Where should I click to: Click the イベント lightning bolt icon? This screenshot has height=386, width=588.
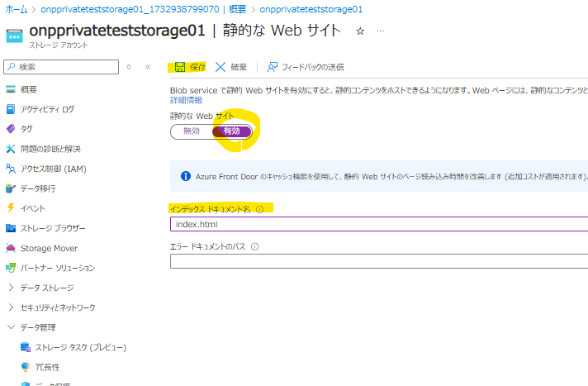(11, 208)
